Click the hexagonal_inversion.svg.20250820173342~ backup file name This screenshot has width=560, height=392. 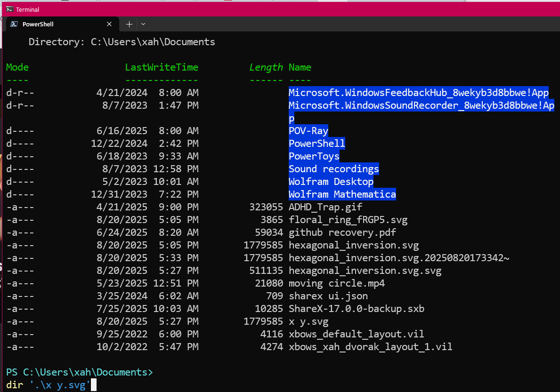tap(399, 258)
